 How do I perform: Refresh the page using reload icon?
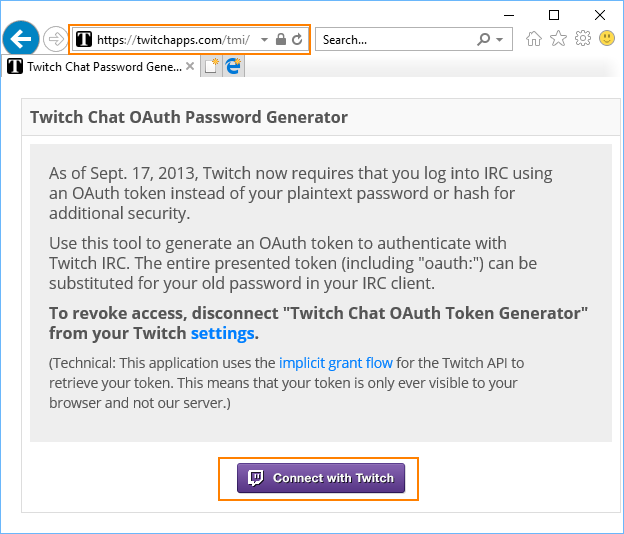(x=297, y=39)
